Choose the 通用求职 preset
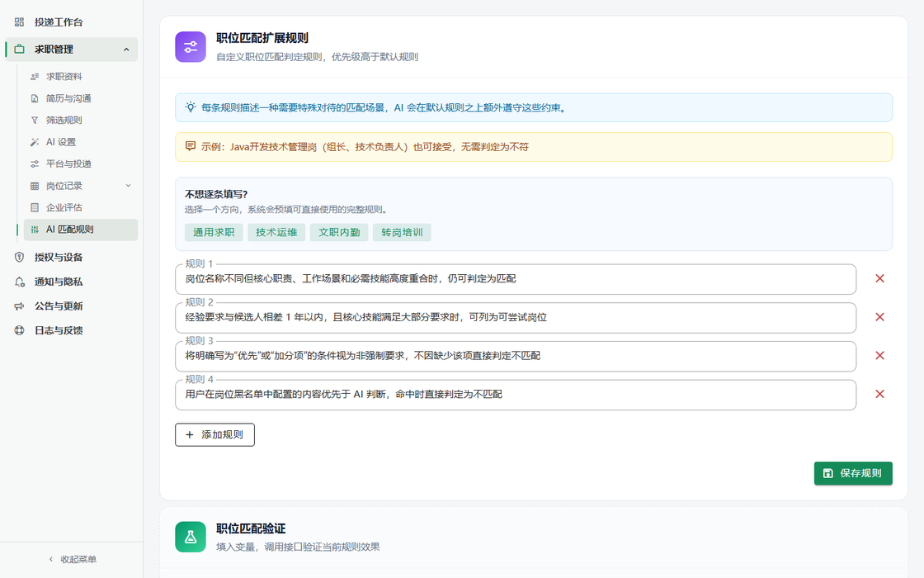 coord(214,232)
